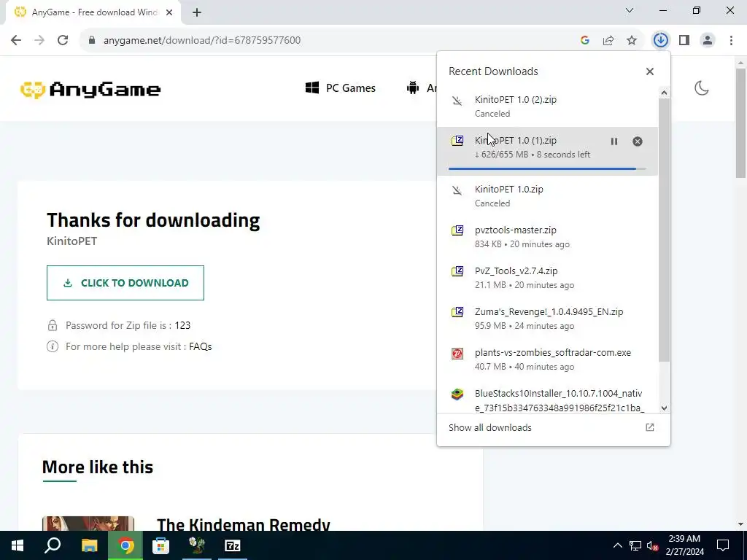Click the pvztools-master.zip file icon
Screen dimensions: 747x560
(x=457, y=230)
